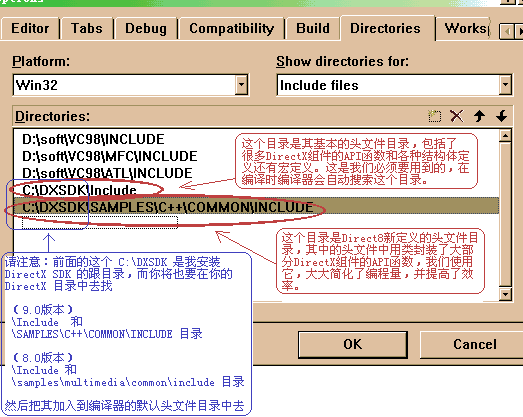Select the Build tab
The width and height of the screenshot is (523, 417).
(313, 28)
